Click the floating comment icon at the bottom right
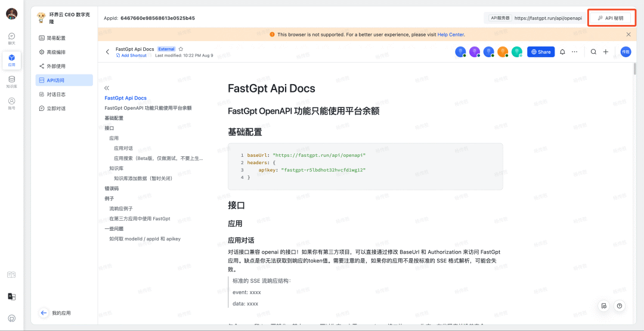 tap(603, 306)
